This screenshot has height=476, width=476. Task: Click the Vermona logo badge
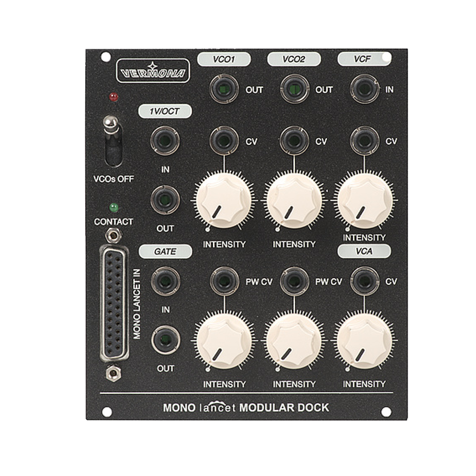point(153,71)
